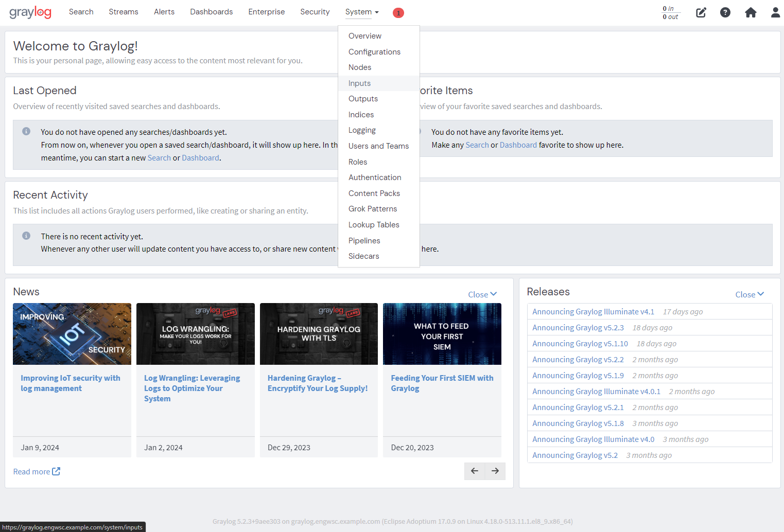Open Improving IoT security article link
Viewport: 784px width, 532px height.
click(71, 383)
